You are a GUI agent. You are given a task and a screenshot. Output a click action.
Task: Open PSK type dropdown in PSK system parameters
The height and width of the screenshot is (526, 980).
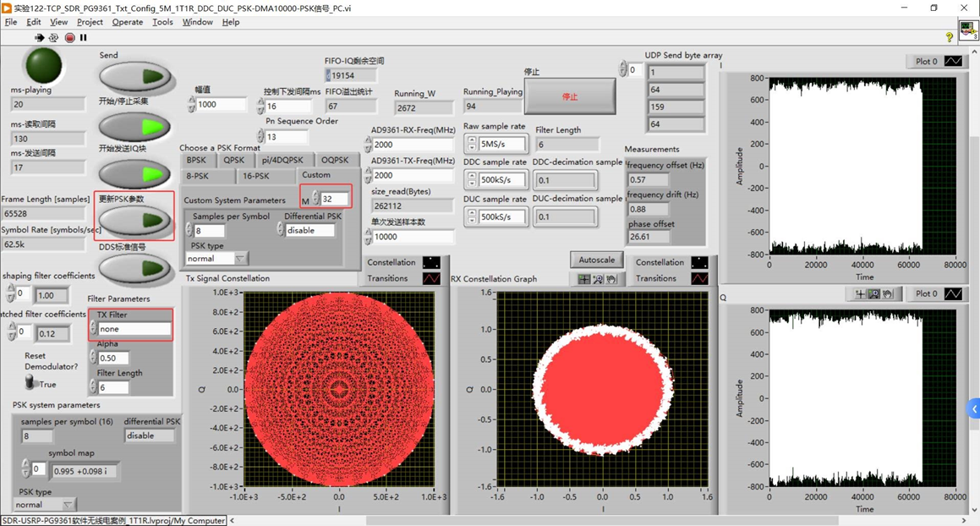click(68, 505)
